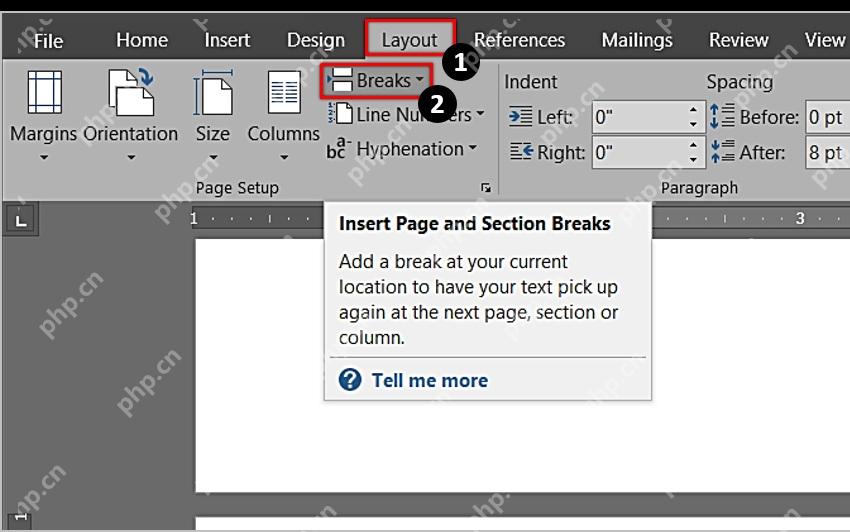Image resolution: width=850 pixels, height=532 pixels.
Task: Switch to the Review tab
Action: 738,40
